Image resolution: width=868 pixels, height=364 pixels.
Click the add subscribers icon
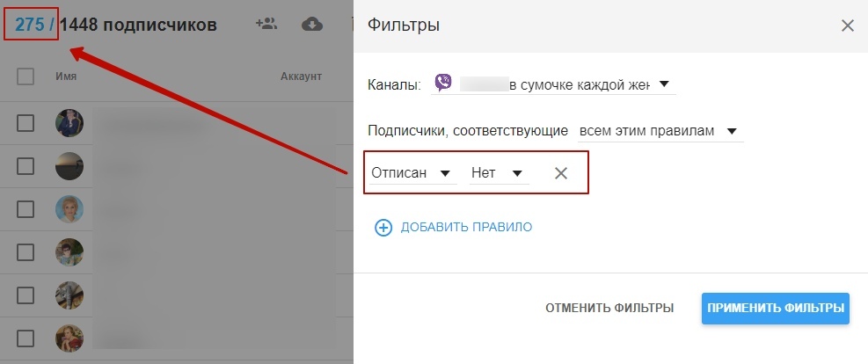pos(266,24)
